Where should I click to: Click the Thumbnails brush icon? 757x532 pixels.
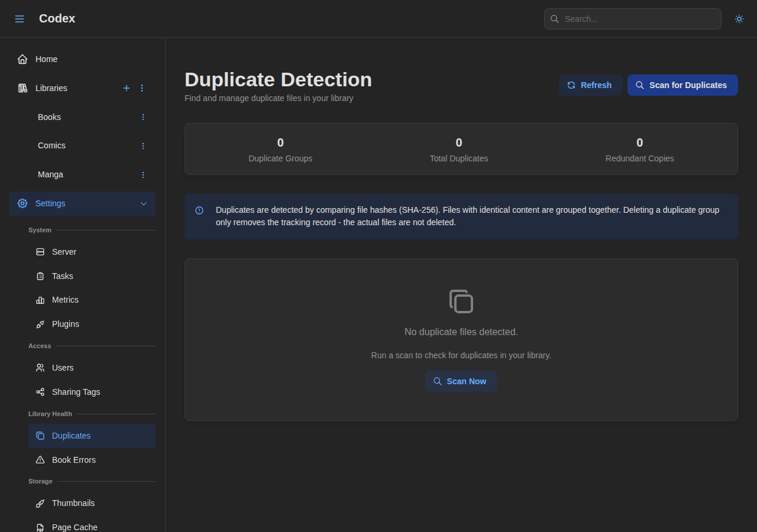pos(40,503)
